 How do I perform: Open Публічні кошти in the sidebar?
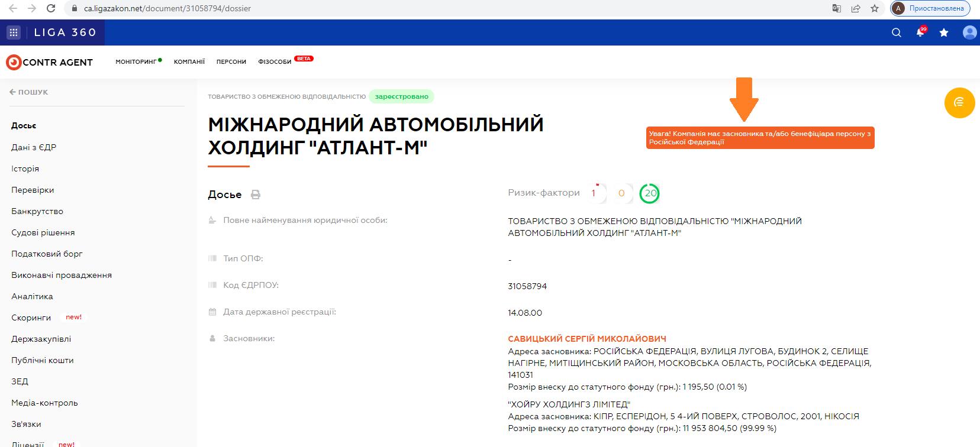pos(43,360)
